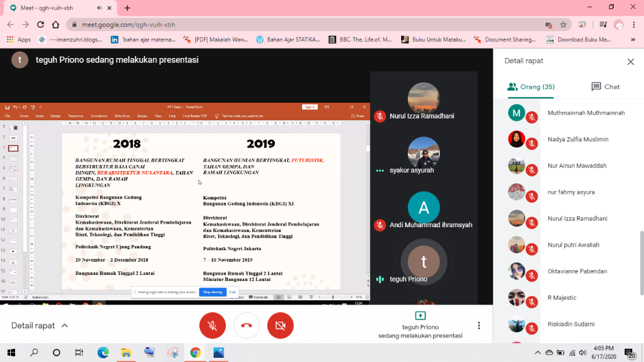
Task: Open the Slide Show tab in shared PowerPoint
Action: click(122, 116)
